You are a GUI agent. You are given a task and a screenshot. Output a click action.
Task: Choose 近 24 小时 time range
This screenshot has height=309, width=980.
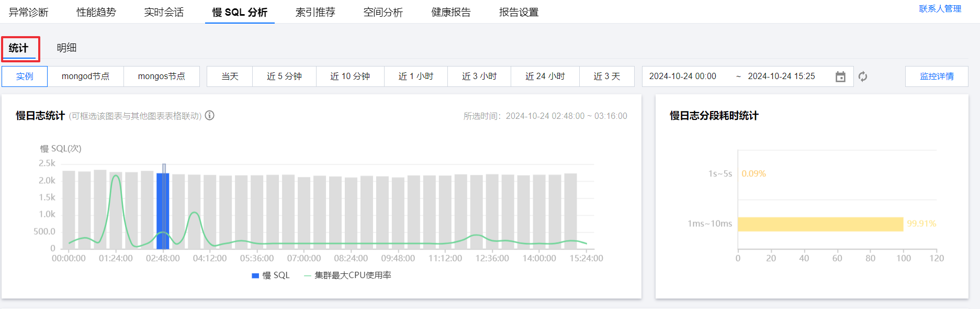pos(545,76)
